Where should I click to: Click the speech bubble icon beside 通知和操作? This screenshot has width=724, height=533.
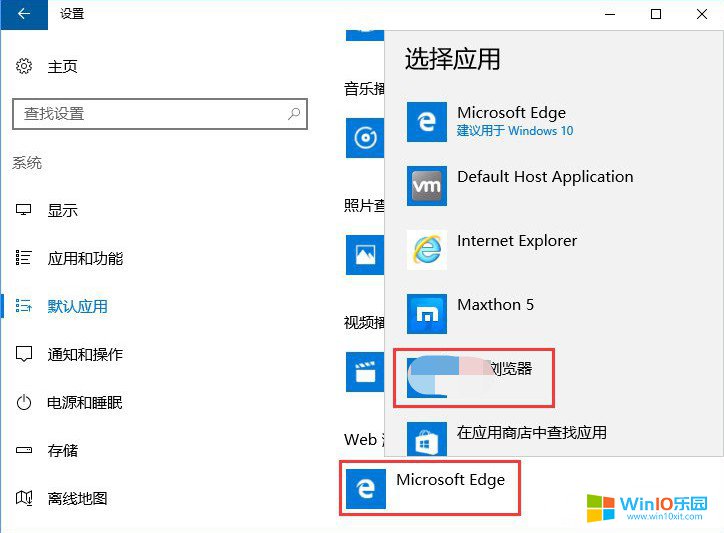pyautogui.click(x=24, y=354)
